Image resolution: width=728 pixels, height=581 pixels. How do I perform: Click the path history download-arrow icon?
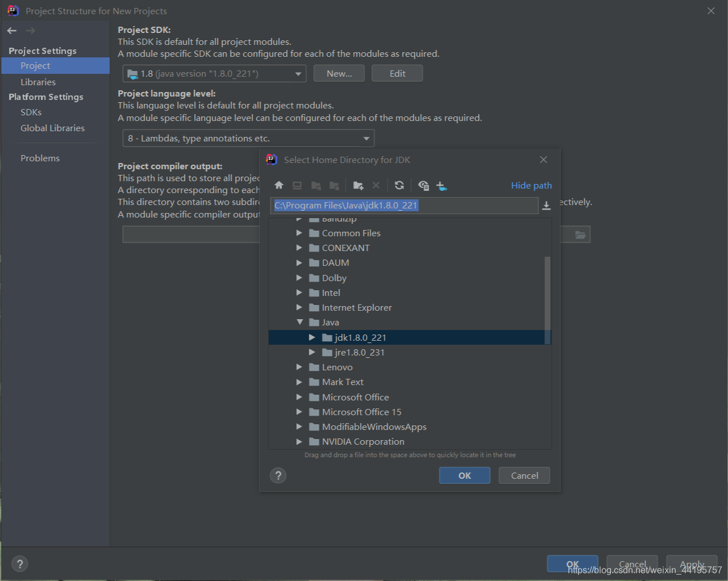click(546, 206)
